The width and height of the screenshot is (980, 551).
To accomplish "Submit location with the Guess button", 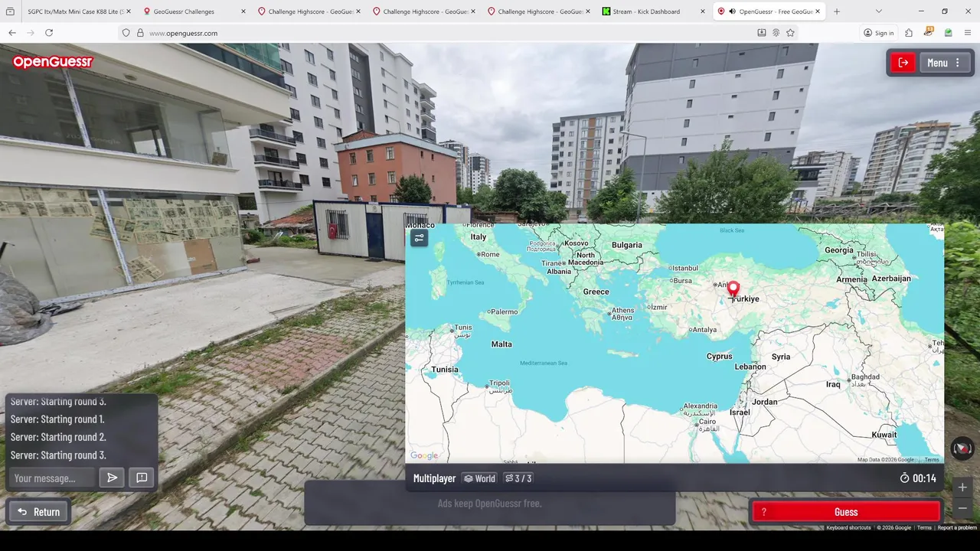I will coord(846,512).
